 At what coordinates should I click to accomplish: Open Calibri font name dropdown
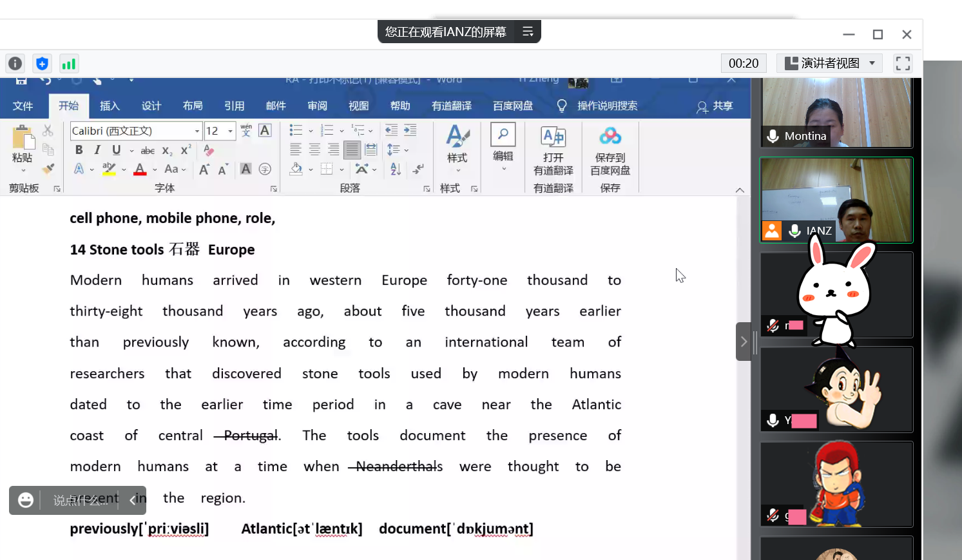197,131
